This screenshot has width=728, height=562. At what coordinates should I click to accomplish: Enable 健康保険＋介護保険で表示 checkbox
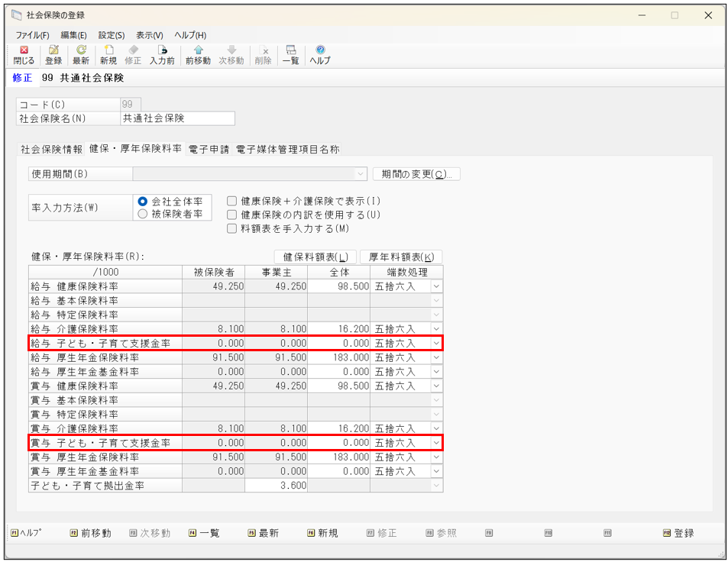coord(232,201)
